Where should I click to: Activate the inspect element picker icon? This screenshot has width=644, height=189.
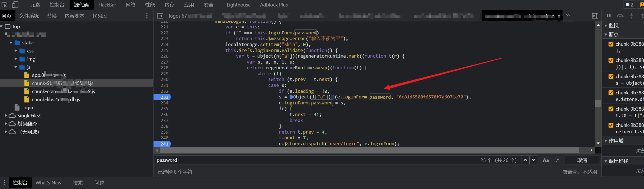click(x=4, y=4)
